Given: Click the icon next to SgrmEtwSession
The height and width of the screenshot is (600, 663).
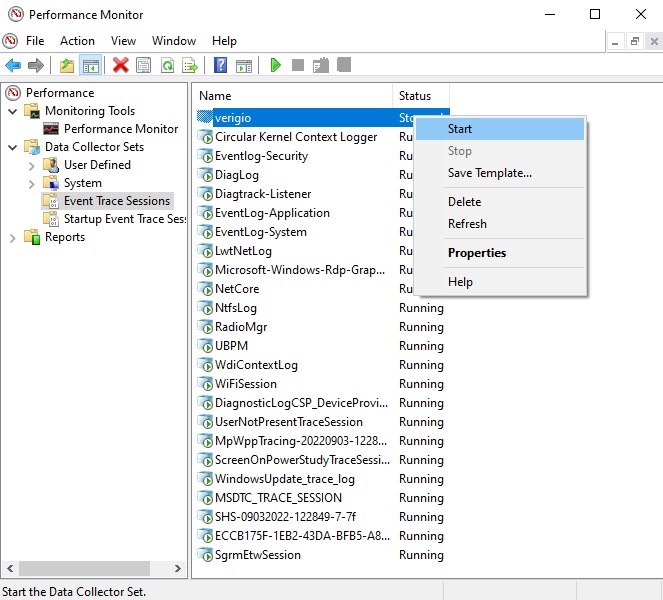Looking at the screenshot, I should point(205,555).
